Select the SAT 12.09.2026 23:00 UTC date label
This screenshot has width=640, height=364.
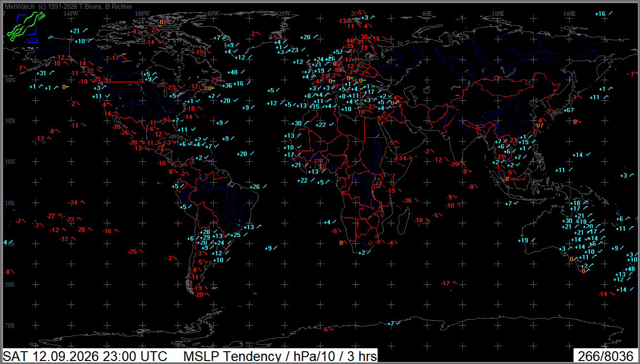tap(85, 356)
